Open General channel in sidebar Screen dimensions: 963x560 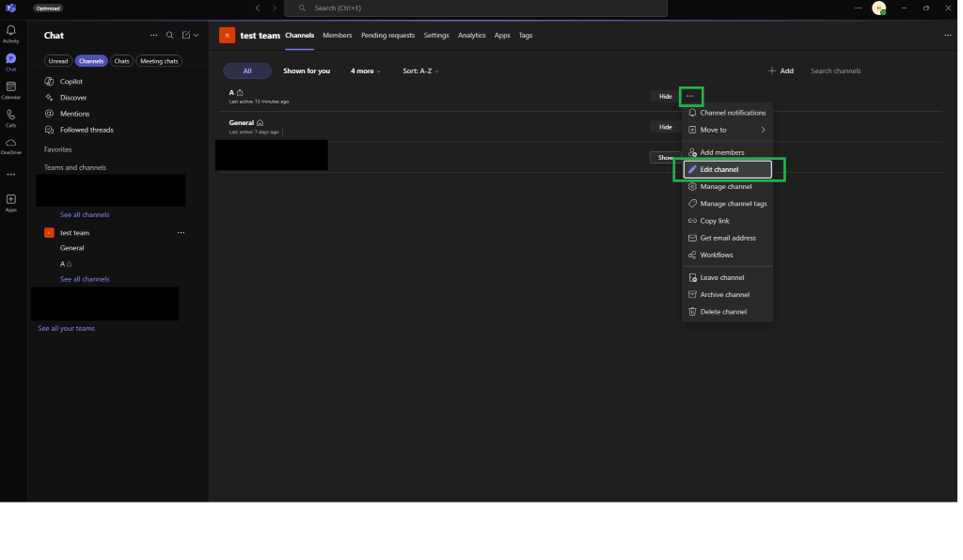[x=71, y=248]
